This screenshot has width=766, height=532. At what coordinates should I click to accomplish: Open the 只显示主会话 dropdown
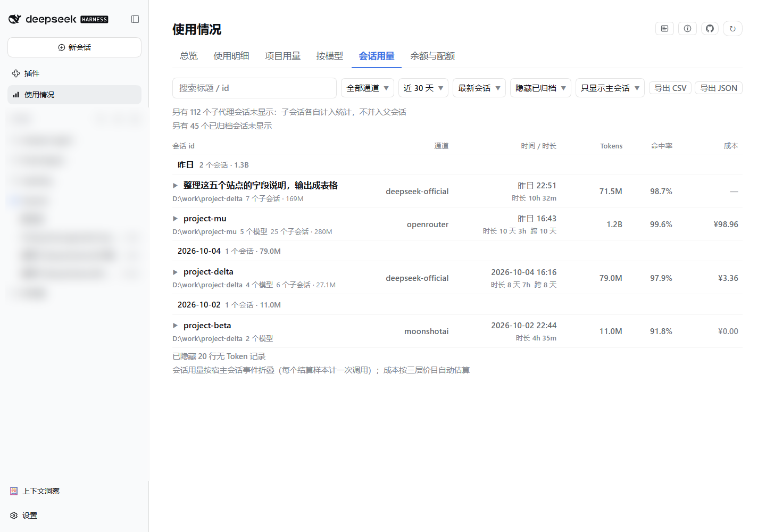tap(610, 88)
